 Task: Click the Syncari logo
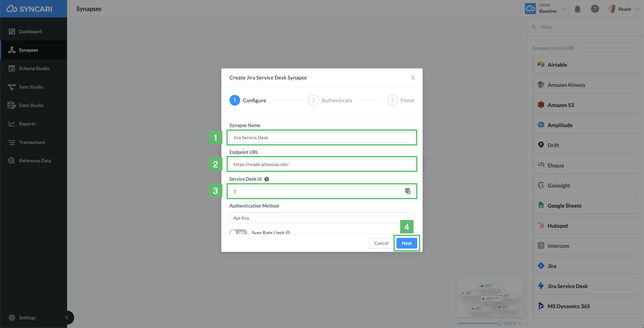click(30, 9)
